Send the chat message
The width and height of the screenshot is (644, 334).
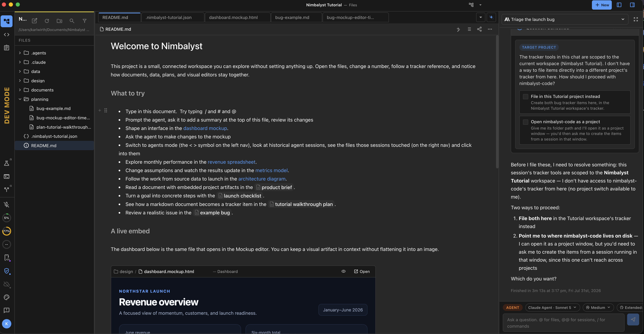633,319
